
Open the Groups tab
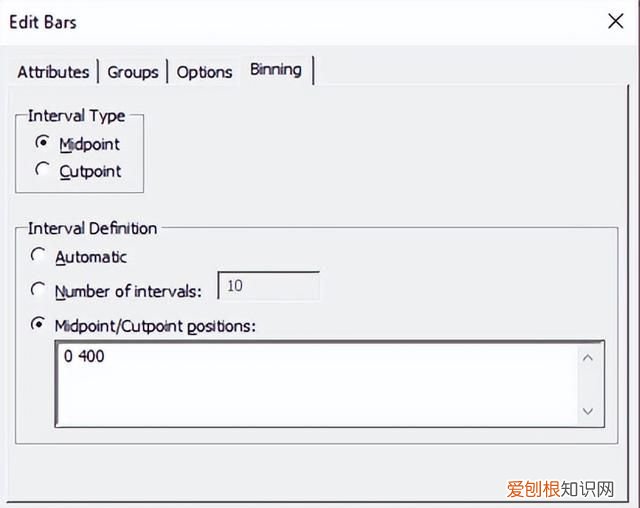[x=133, y=72]
